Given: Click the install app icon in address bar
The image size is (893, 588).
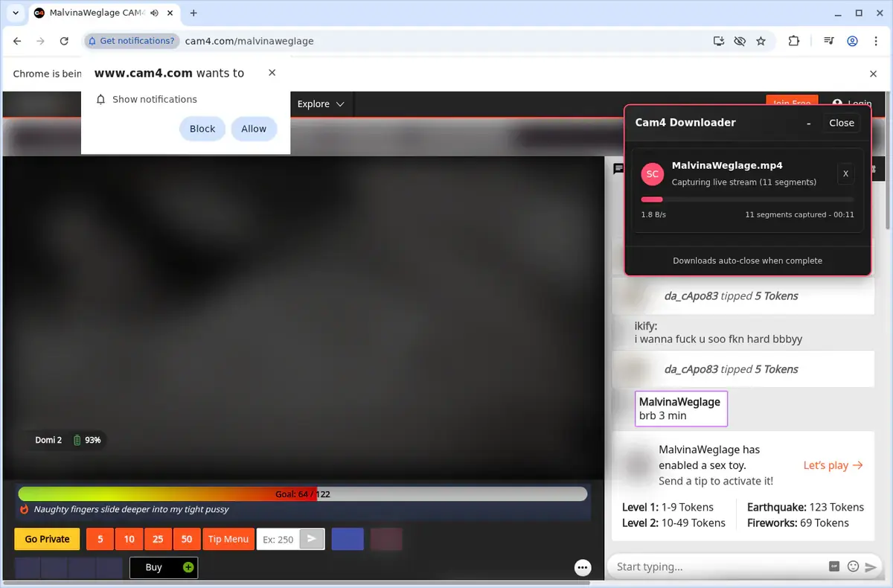Looking at the screenshot, I should tap(718, 41).
